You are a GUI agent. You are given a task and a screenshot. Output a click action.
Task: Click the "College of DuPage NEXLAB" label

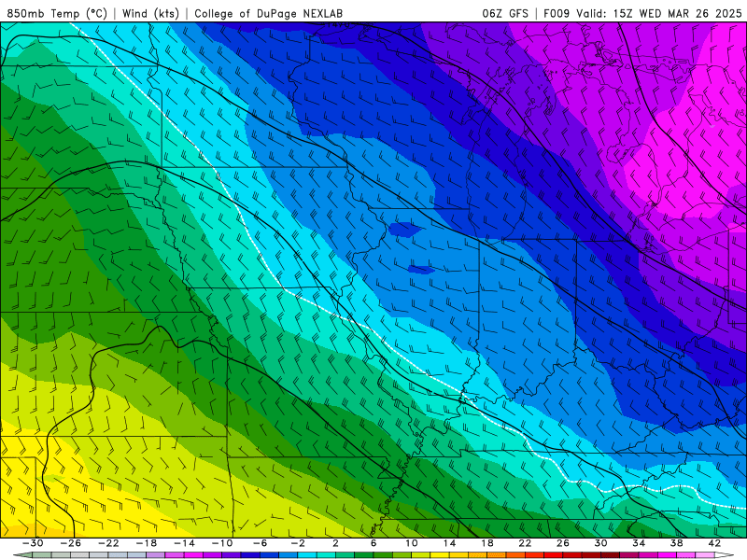[268, 13]
